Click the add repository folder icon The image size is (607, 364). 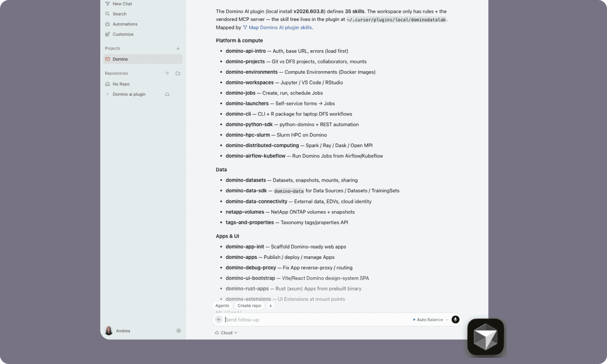[x=178, y=73]
